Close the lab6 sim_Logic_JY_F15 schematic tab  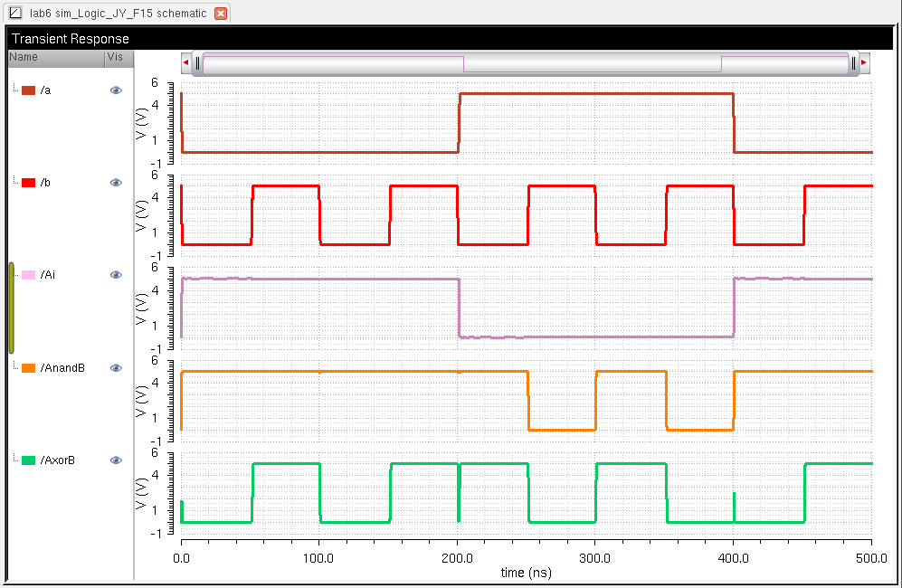click(x=220, y=14)
